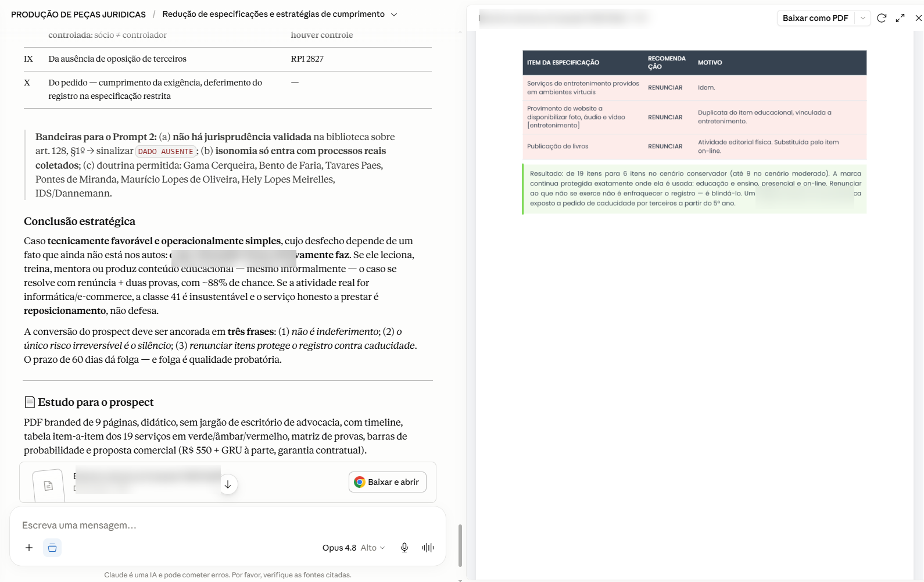The height and width of the screenshot is (582, 924).
Task: Click the Conclusão estratégica heading
Action: click(80, 222)
